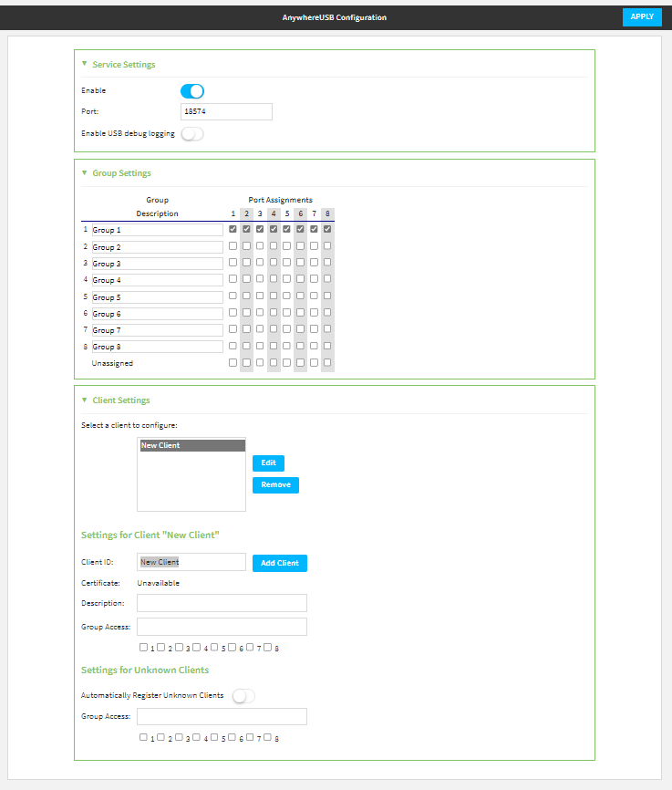Check group 2 for Unknown Clients access
This screenshot has width=672, height=790.
pyautogui.click(x=161, y=737)
